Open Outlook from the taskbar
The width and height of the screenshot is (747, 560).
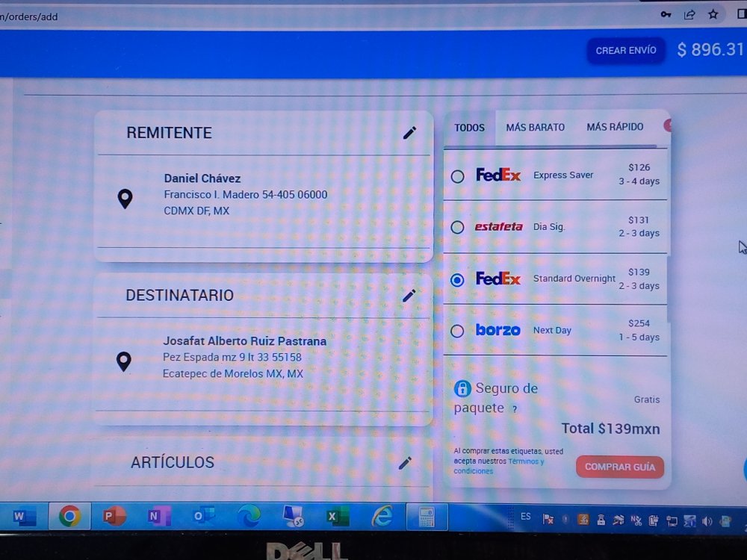point(203,516)
